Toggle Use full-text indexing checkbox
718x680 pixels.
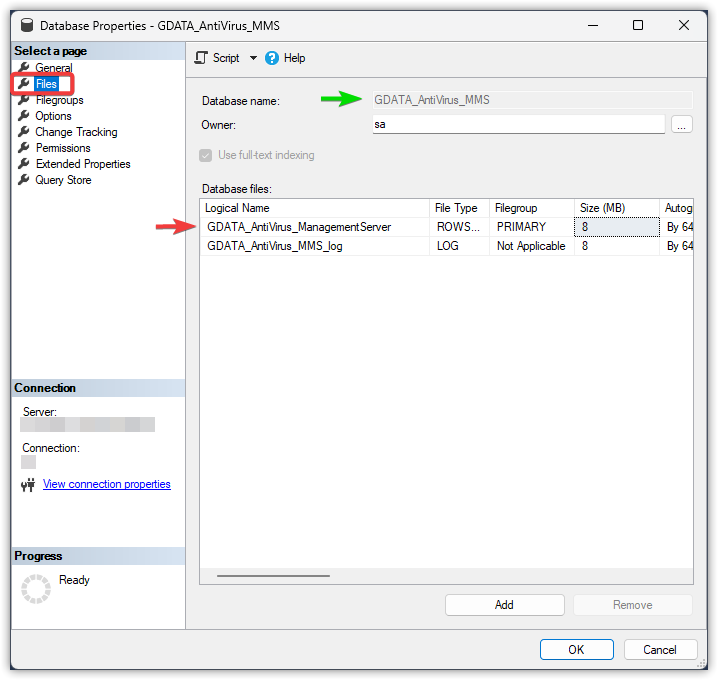coord(206,155)
